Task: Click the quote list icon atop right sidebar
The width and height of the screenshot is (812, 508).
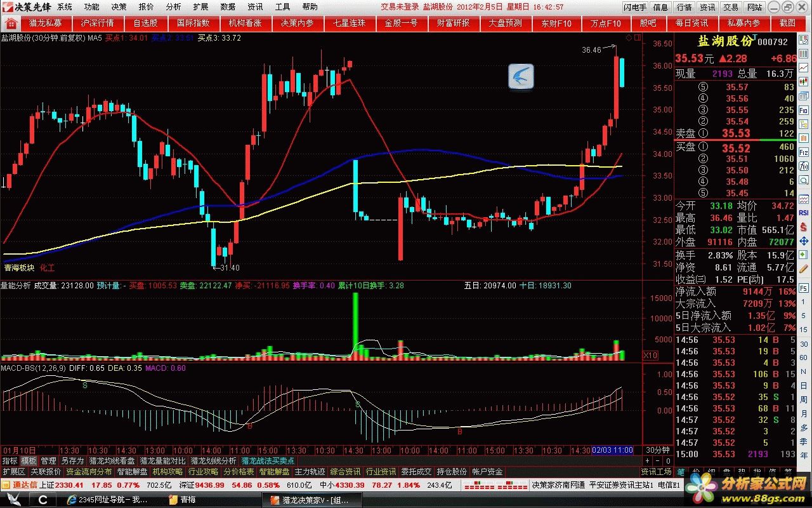Action: click(804, 39)
